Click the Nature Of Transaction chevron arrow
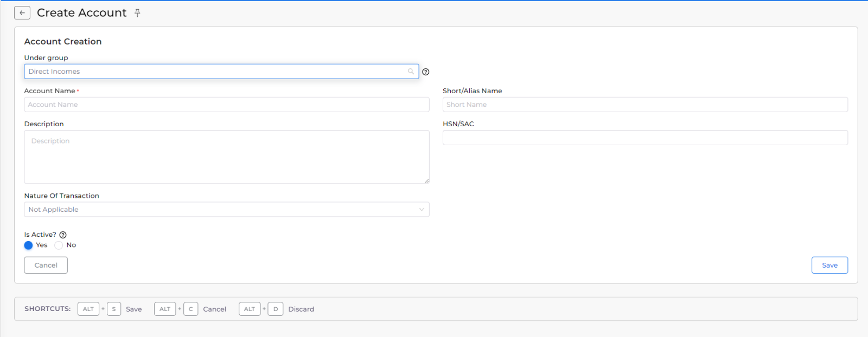This screenshot has width=868, height=337. pyautogui.click(x=422, y=210)
